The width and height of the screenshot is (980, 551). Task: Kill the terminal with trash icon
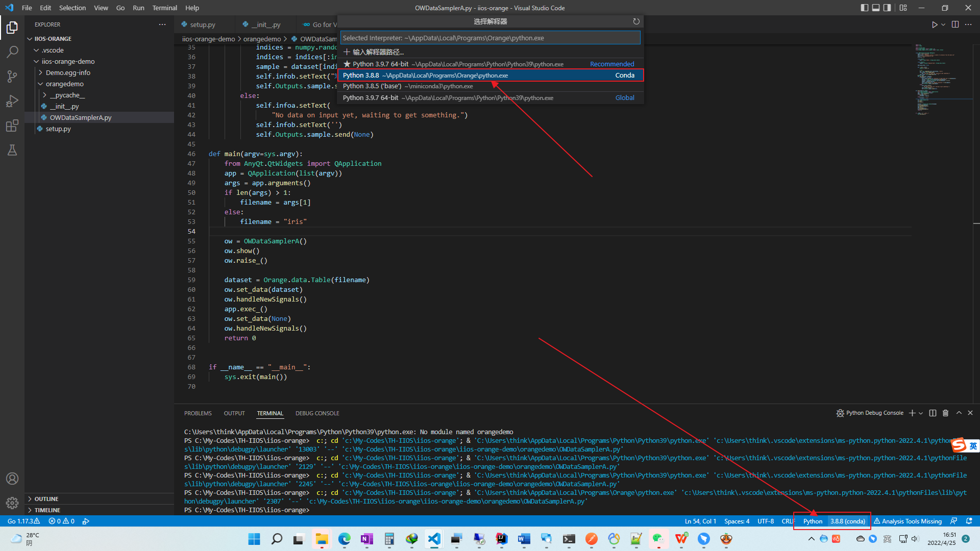click(x=945, y=413)
